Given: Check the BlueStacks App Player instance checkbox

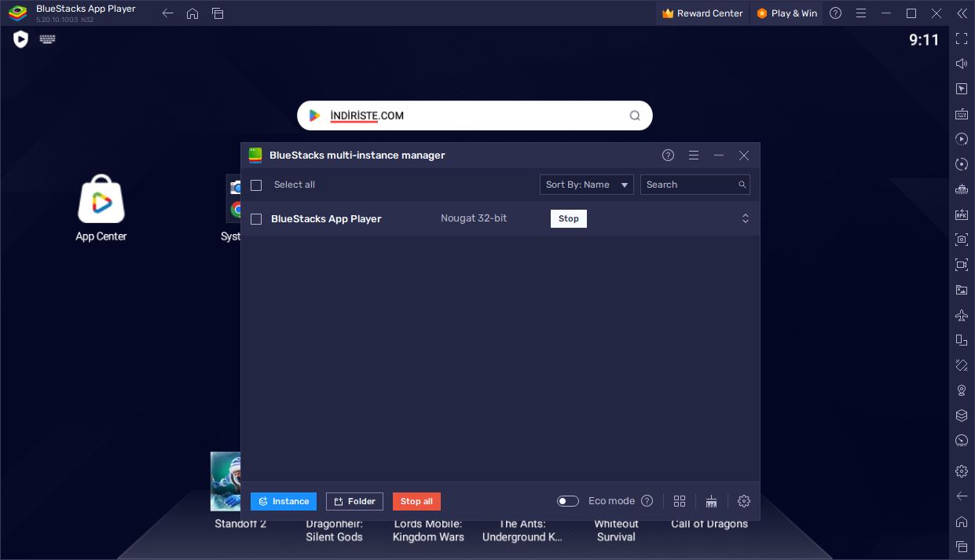Looking at the screenshot, I should (x=256, y=219).
